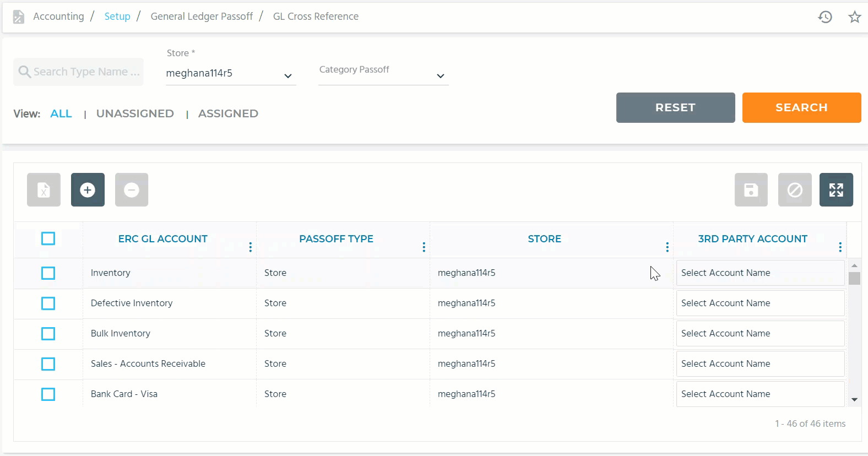Sort by 3RD PARTY ACCOUNT column header
Screen dimensions: 868x456
pyautogui.click(x=752, y=239)
